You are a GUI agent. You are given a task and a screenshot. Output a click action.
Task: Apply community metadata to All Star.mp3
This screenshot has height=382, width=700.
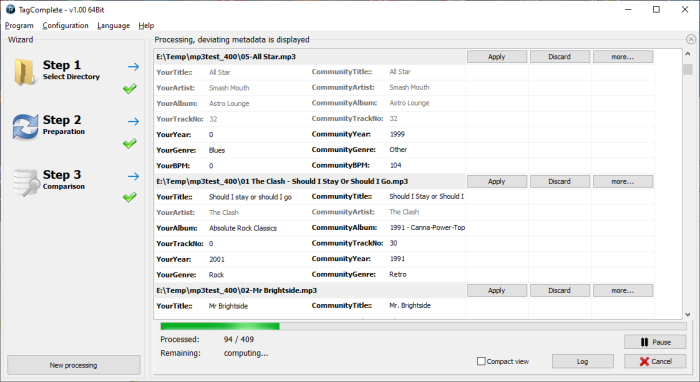click(496, 57)
